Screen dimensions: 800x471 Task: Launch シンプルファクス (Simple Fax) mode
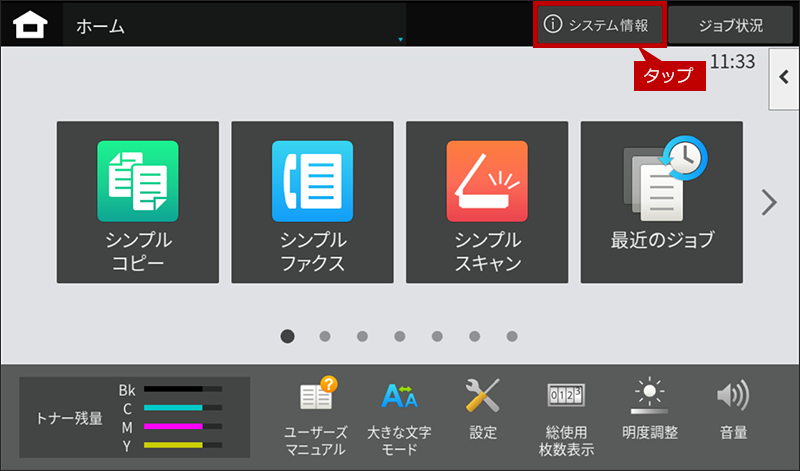click(x=312, y=203)
